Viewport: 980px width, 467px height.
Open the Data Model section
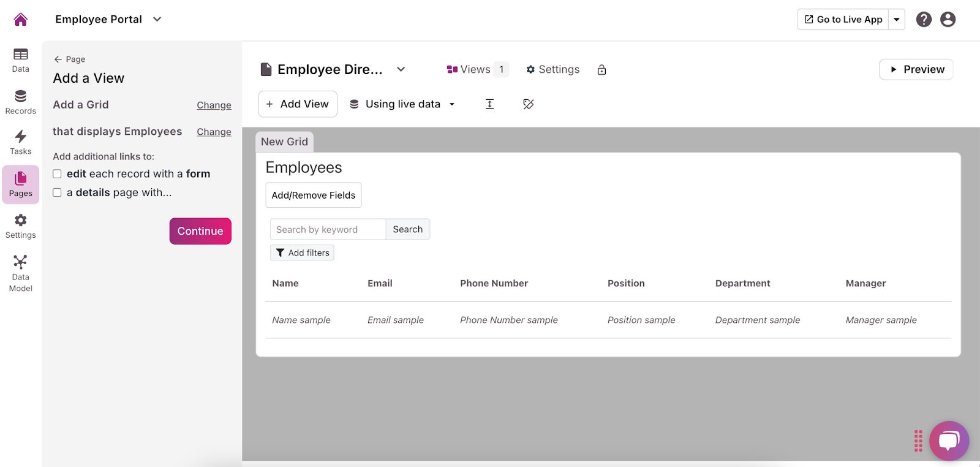pos(20,273)
